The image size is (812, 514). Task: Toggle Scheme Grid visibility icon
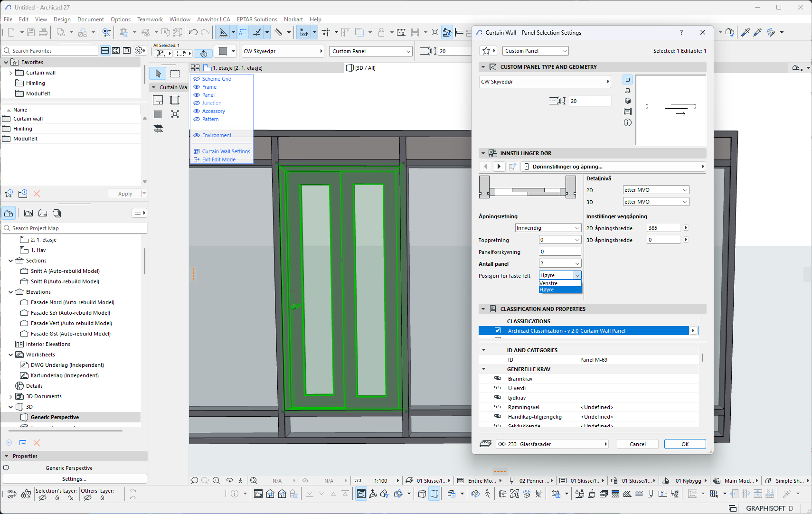[197, 79]
